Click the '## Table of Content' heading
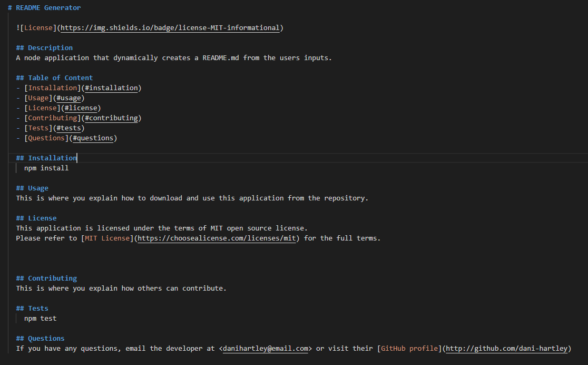 pos(54,78)
